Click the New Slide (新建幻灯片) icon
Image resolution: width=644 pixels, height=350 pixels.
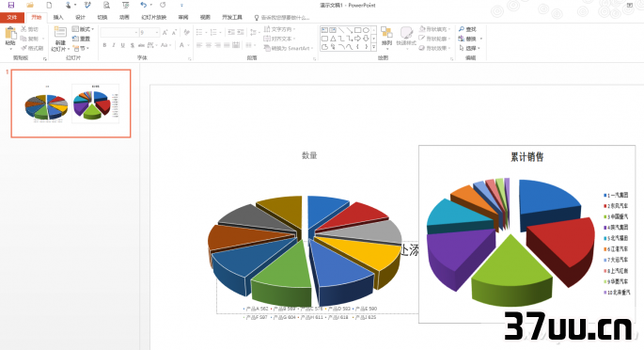pos(60,32)
